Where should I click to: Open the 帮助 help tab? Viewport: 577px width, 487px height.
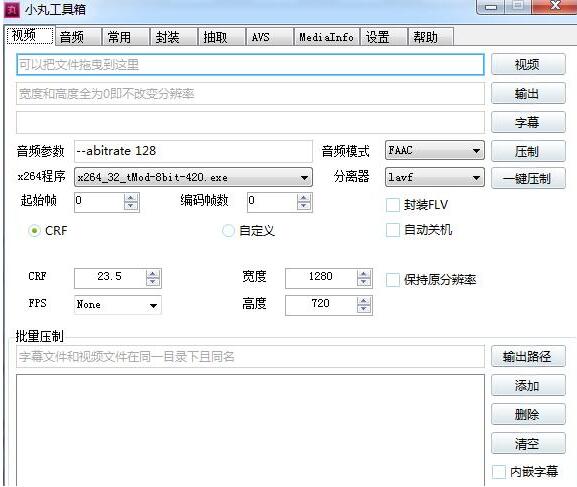431,37
